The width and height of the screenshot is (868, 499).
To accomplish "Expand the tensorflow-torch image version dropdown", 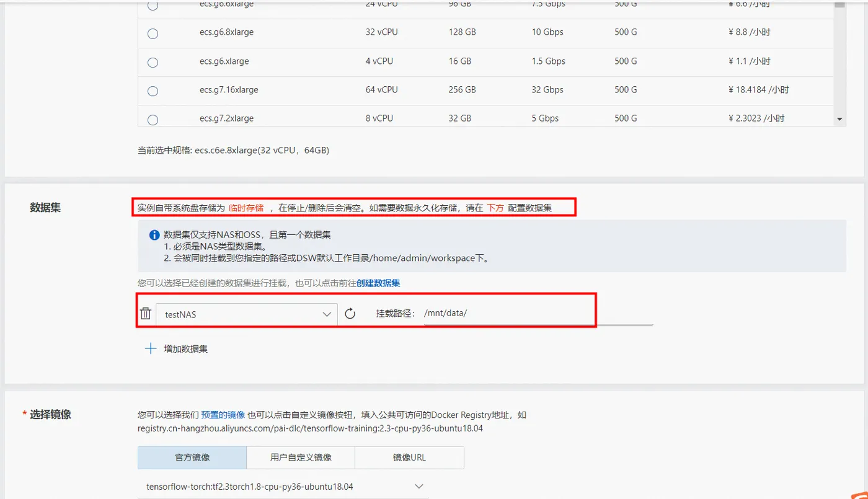I will pos(283,487).
